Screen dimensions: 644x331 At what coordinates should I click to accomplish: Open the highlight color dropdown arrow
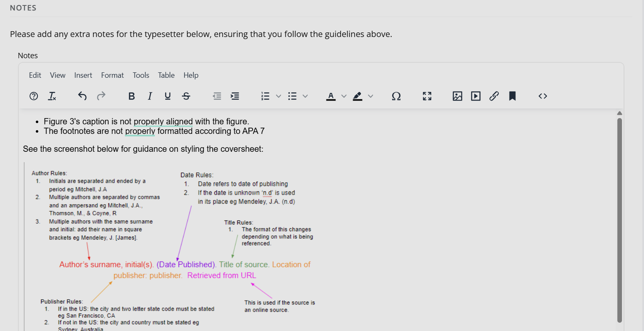click(370, 96)
